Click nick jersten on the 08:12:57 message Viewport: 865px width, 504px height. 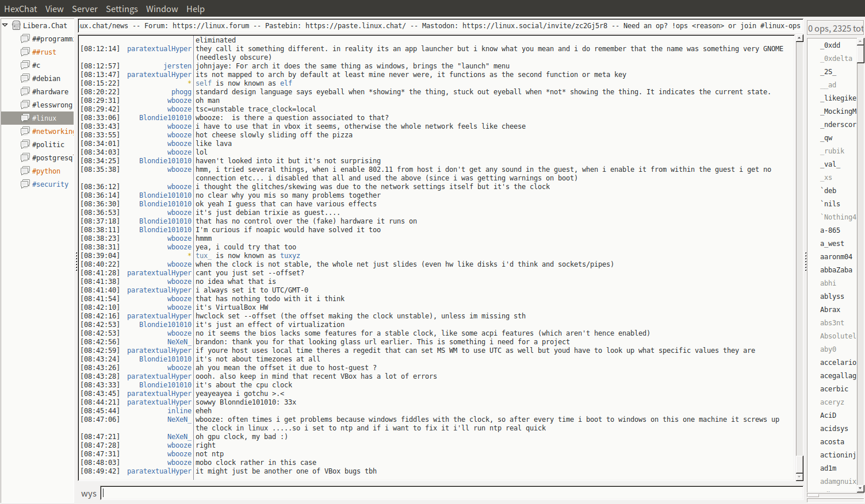pos(178,66)
